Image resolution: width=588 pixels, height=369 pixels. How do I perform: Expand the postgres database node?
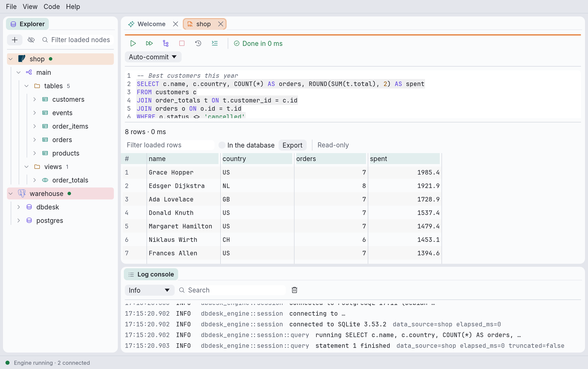19,220
